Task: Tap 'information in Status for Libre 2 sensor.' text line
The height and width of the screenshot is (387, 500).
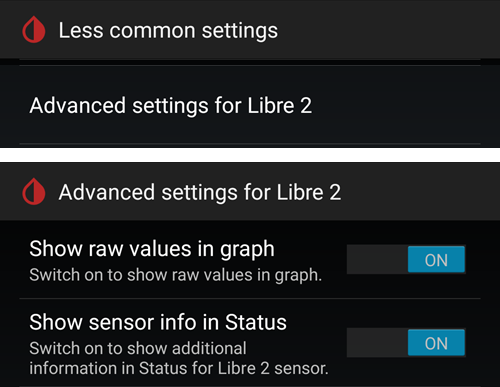Action: pyautogui.click(x=179, y=368)
